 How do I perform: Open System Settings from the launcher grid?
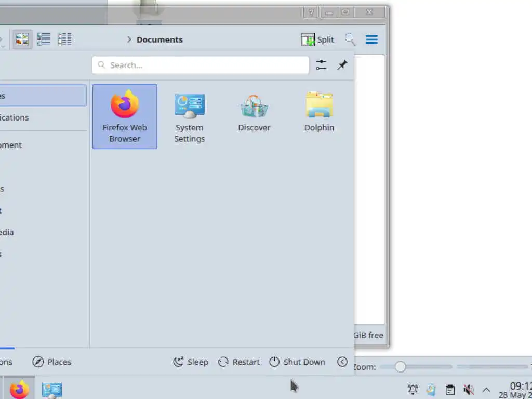[189, 116]
